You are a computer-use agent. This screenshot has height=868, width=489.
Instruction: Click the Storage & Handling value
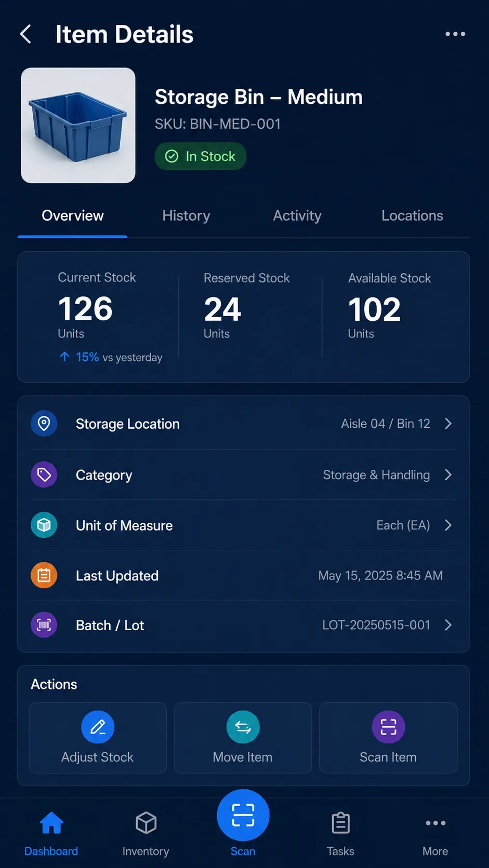376,474
